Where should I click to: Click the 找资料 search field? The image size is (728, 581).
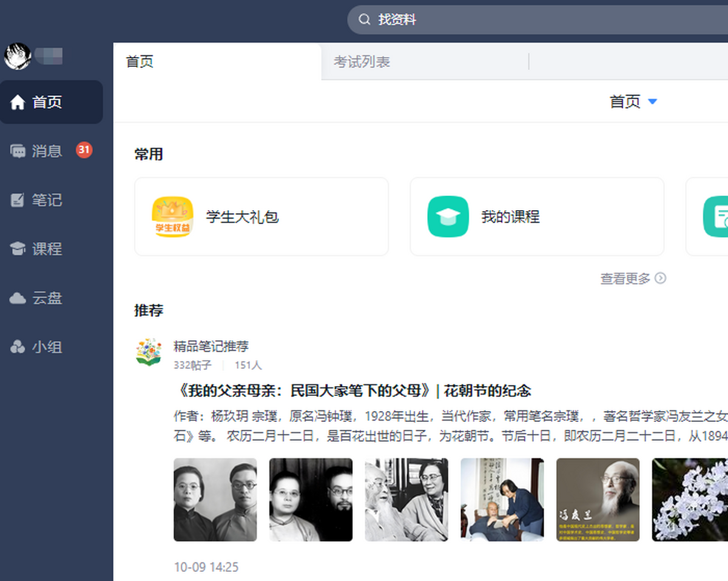point(538,19)
